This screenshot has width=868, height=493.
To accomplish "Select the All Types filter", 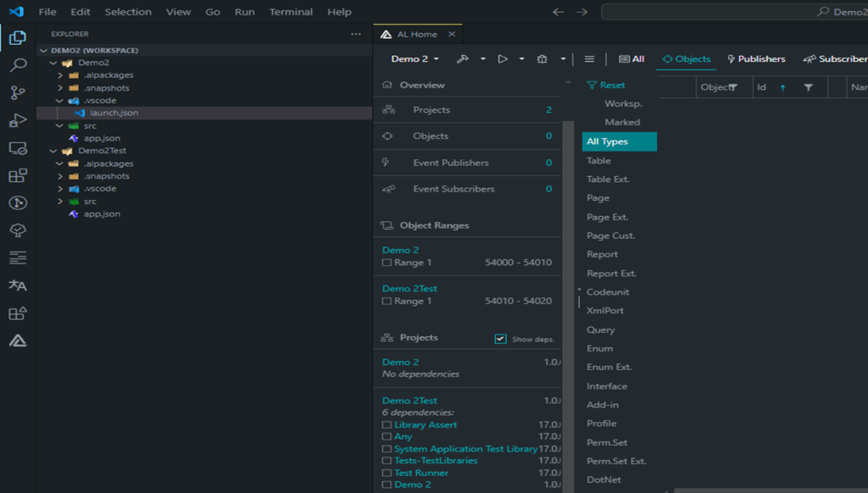I will point(620,141).
